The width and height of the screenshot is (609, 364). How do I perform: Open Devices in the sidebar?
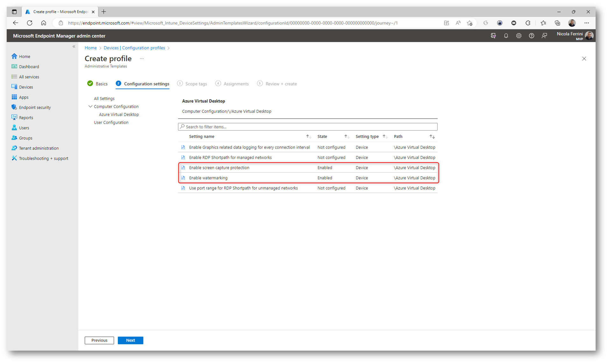point(22,87)
